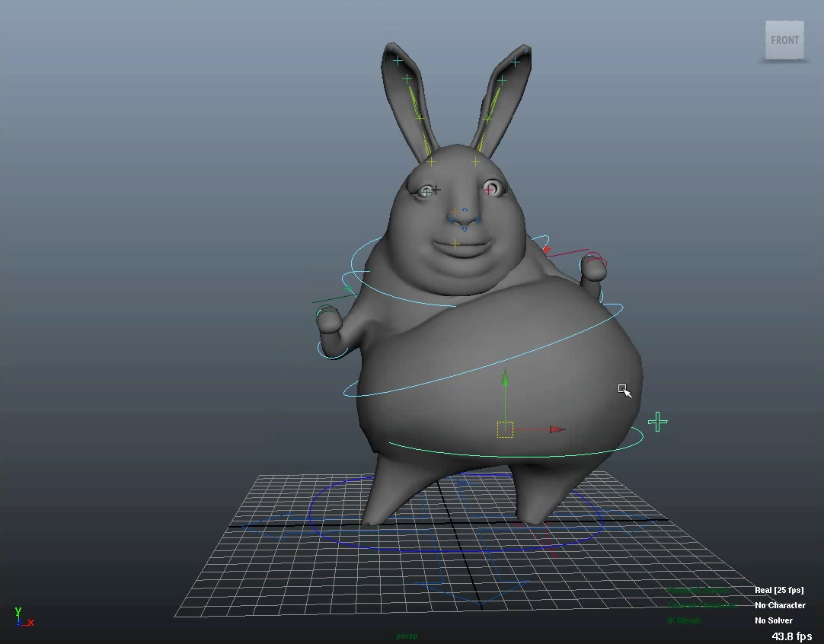Select the yellow plus control on the mouth
The height and width of the screenshot is (644, 824).
(455, 244)
